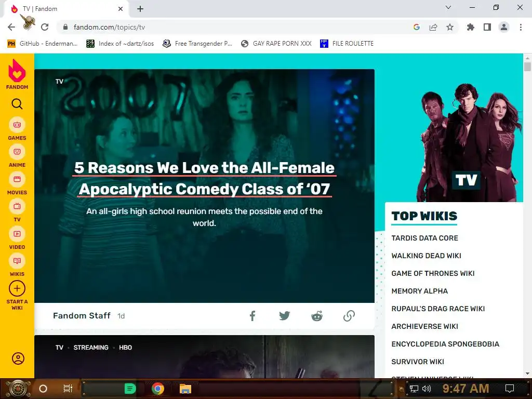Open a new browser tab

click(x=140, y=9)
